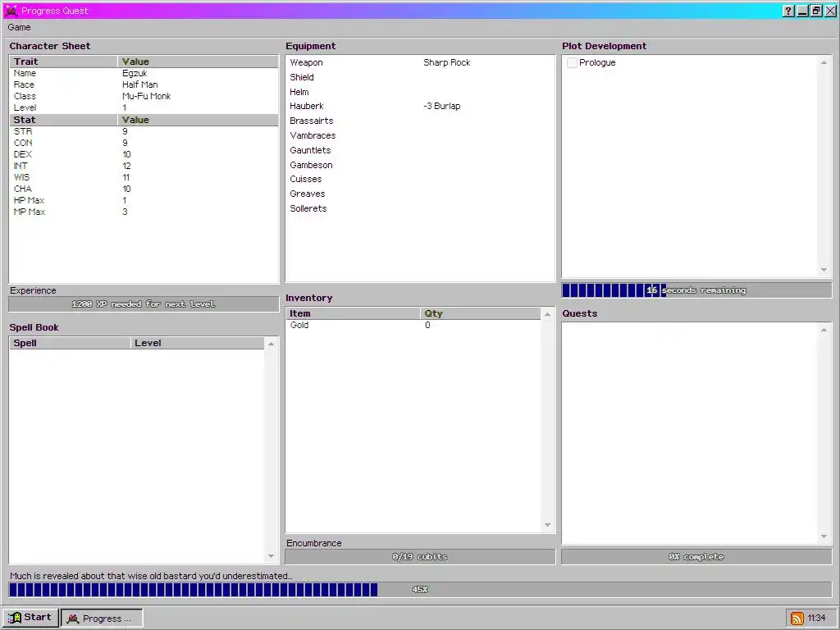This screenshot has width=840, height=630.
Task: Select the Level trait row
Action: click(144, 107)
